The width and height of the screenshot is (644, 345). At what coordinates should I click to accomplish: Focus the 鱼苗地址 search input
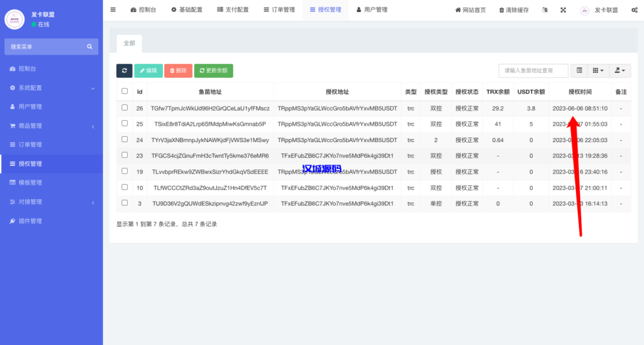point(533,70)
